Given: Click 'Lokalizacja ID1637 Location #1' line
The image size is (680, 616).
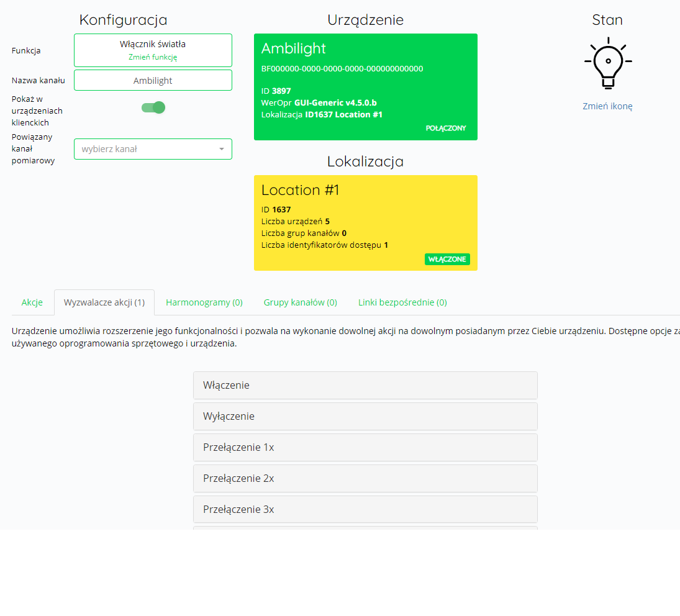Looking at the screenshot, I should 322,114.
